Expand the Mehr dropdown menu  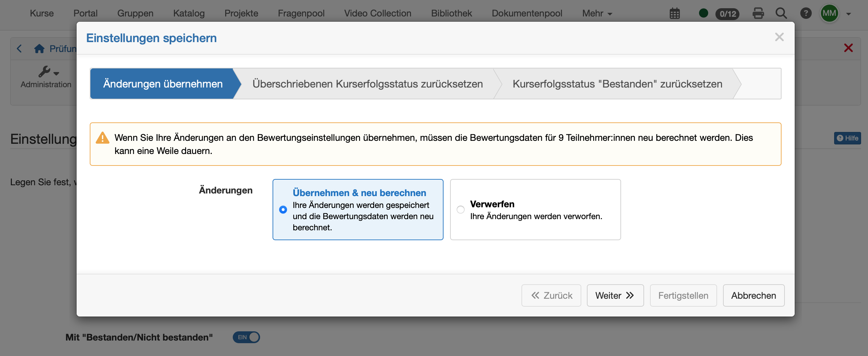(x=597, y=13)
